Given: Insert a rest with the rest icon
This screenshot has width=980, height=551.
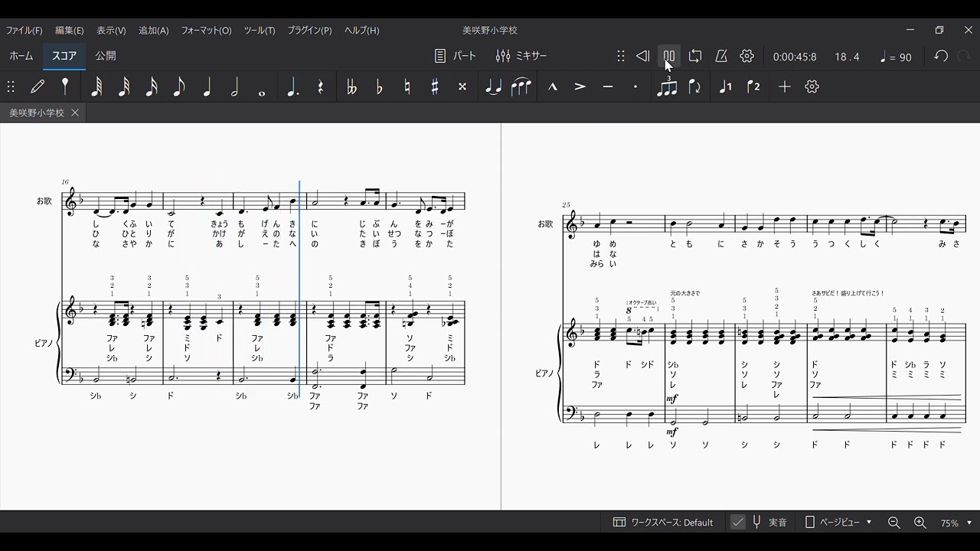Looking at the screenshot, I should tap(320, 86).
